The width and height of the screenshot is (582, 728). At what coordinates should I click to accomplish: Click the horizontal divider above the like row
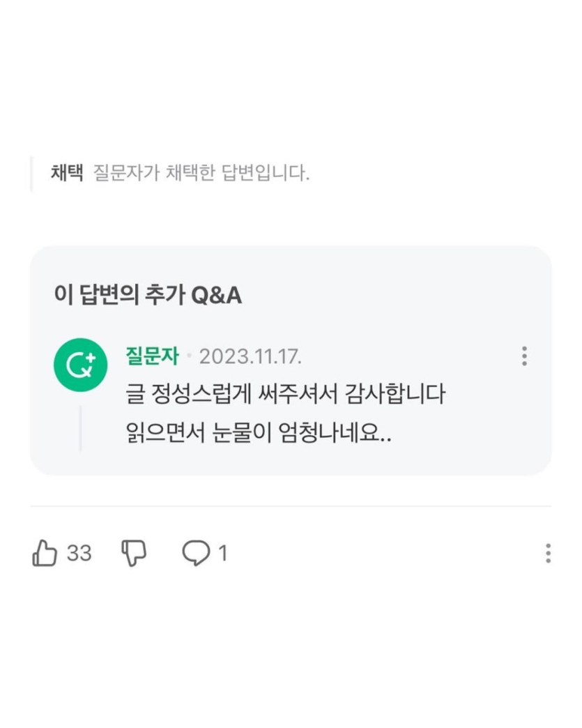[291, 506]
